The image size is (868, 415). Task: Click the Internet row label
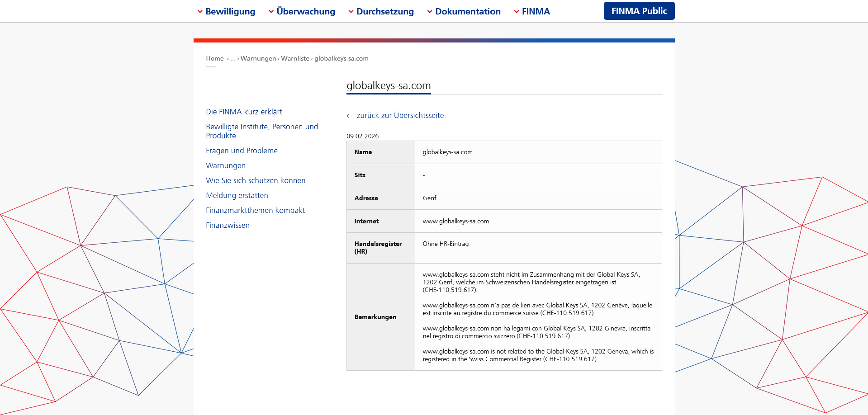pos(367,221)
